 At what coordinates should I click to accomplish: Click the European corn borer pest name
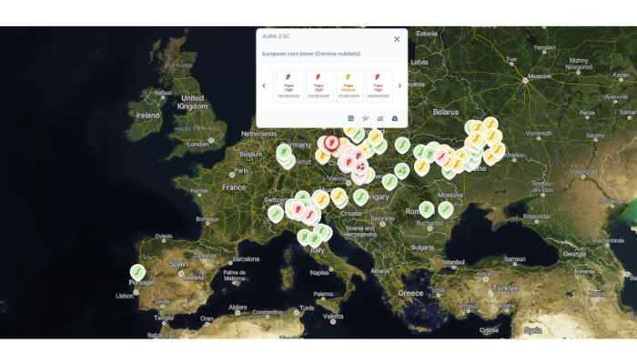[311, 54]
